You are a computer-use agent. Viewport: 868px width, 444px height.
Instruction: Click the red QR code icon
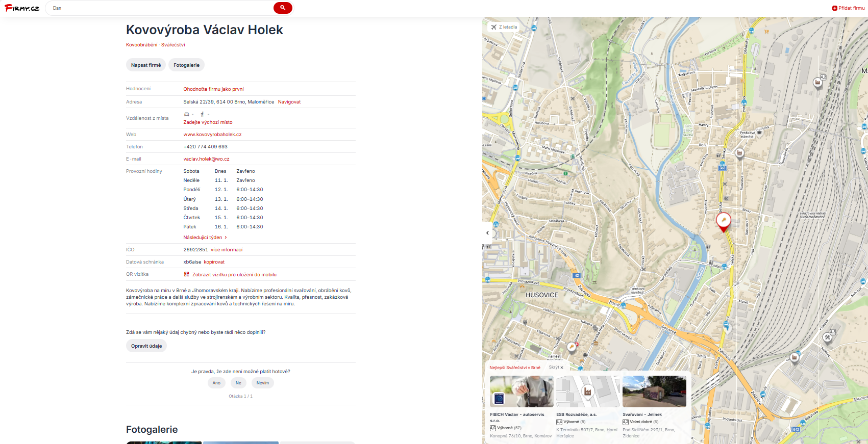pyautogui.click(x=187, y=274)
